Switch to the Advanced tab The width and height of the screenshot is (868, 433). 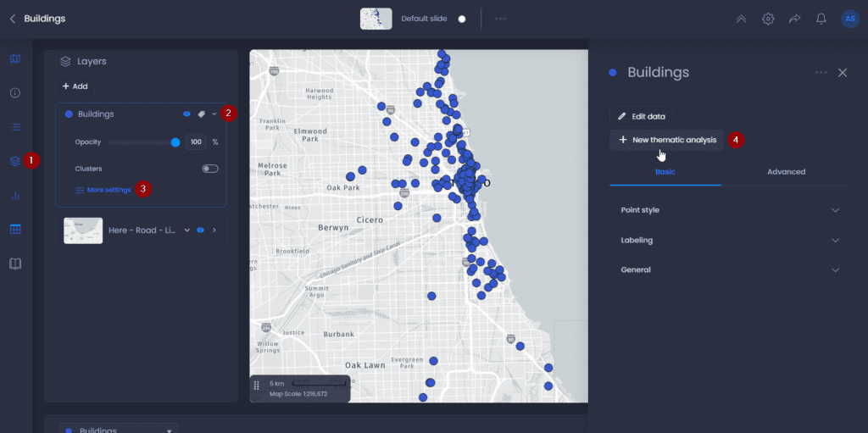[786, 172]
